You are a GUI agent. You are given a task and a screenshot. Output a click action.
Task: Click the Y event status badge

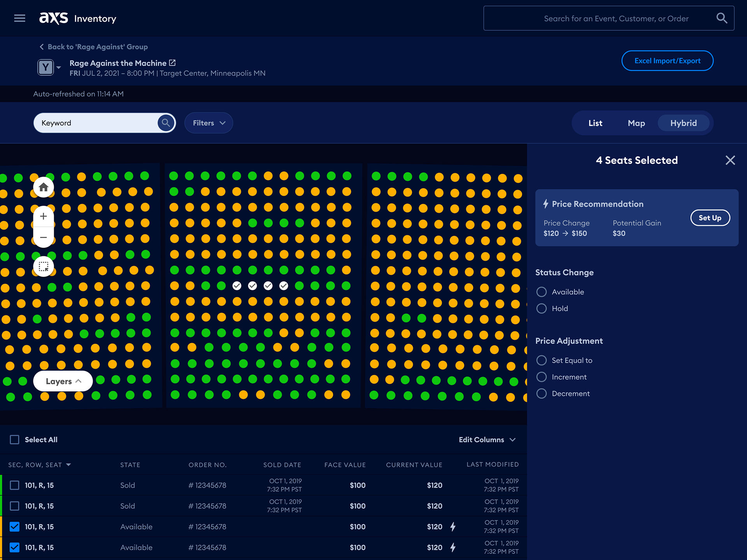pos(46,67)
